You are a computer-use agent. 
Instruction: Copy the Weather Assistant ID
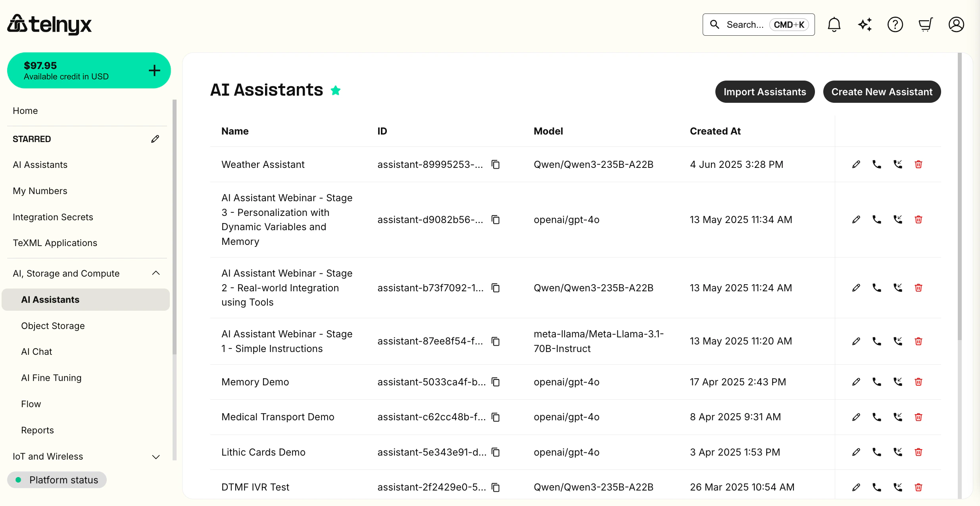click(496, 164)
